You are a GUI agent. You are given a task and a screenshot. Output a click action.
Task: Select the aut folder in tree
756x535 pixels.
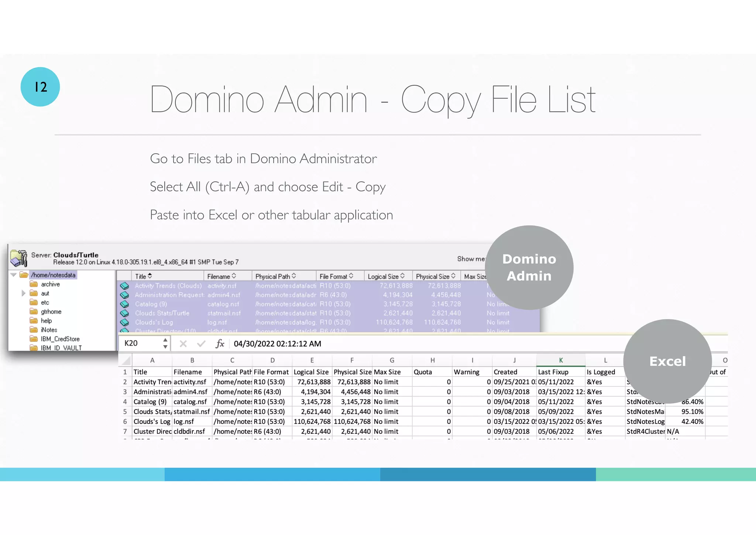click(x=45, y=293)
